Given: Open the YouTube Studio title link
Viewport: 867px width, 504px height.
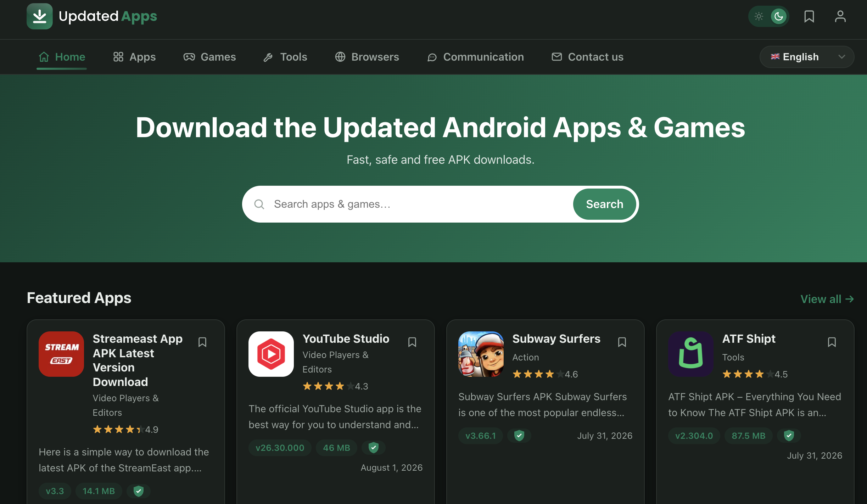Looking at the screenshot, I should (346, 339).
